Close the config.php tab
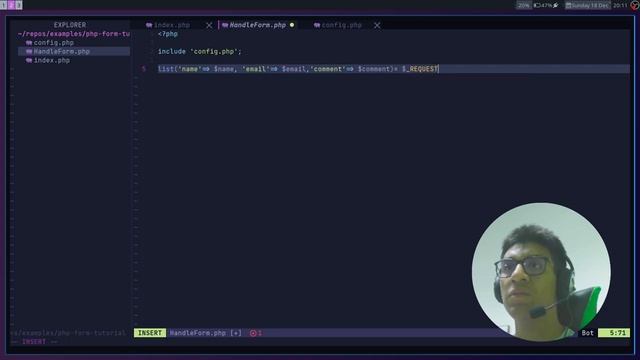Viewport: 640px width, 360px height. [x=377, y=25]
